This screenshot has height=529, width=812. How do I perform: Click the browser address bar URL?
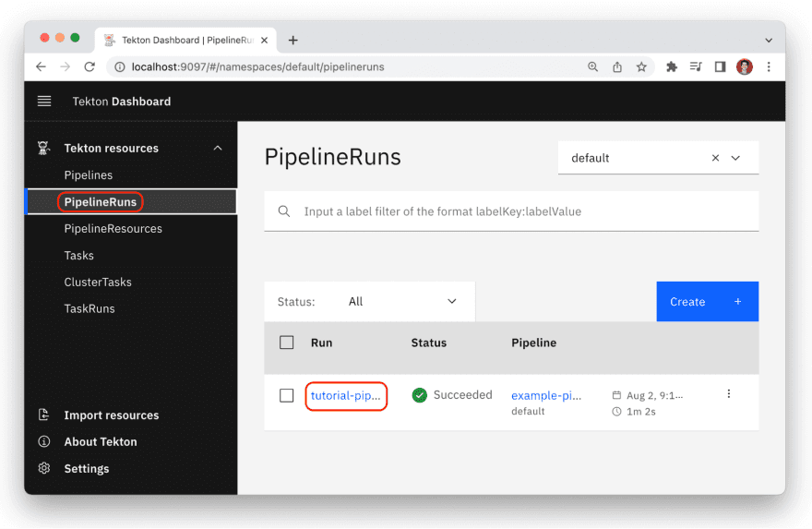257,66
